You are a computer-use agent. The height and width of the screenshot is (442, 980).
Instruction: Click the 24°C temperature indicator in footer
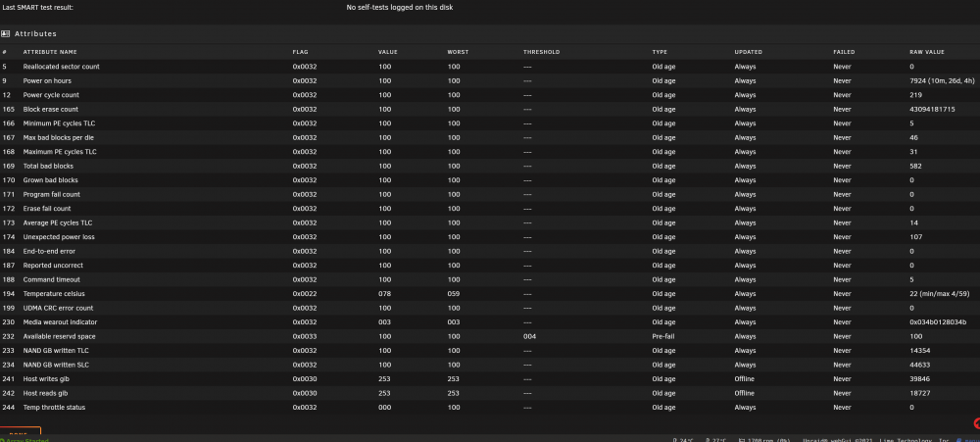pos(683,440)
